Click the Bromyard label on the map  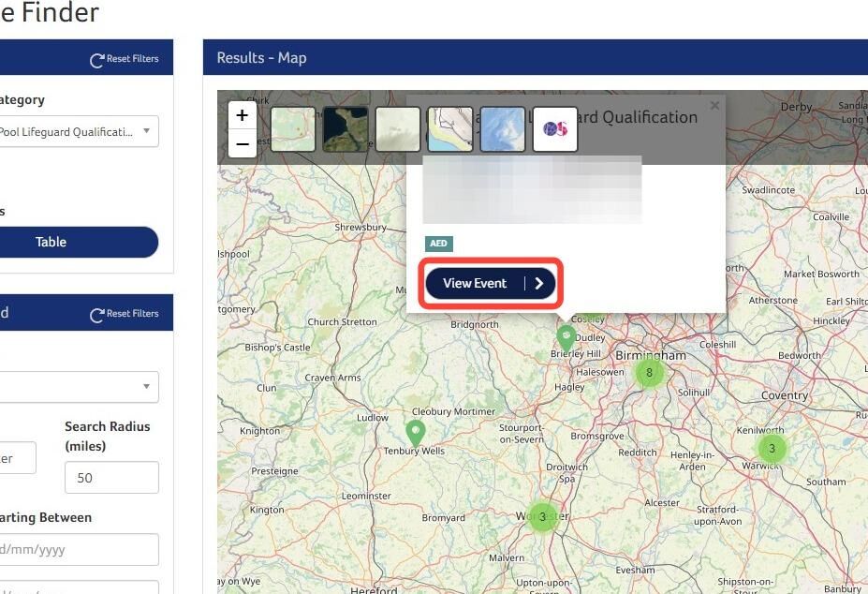click(444, 518)
